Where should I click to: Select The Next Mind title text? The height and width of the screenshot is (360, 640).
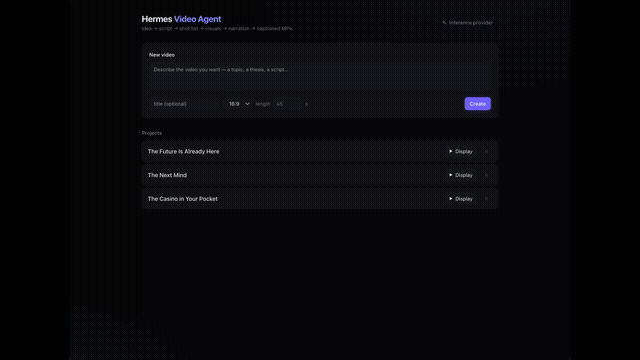tap(167, 175)
